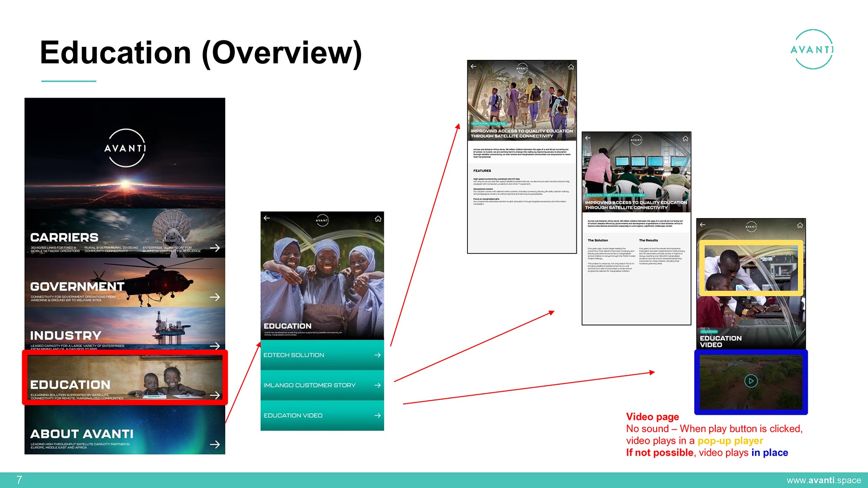Click the arrow beside About Avanti
This screenshot has height=488, width=868.
215,444
